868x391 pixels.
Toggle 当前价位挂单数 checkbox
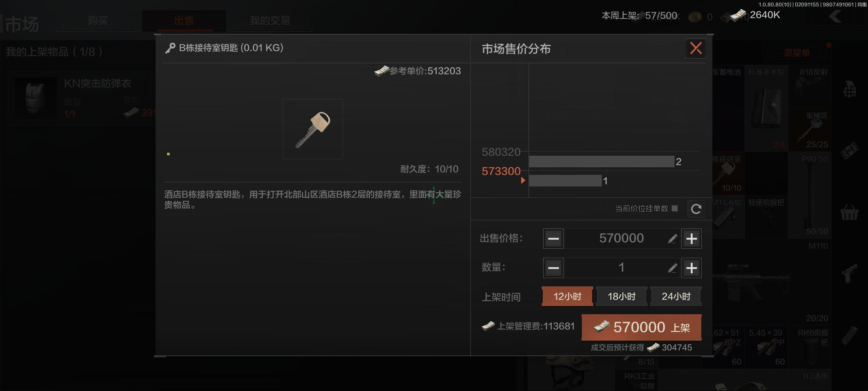[675, 208]
